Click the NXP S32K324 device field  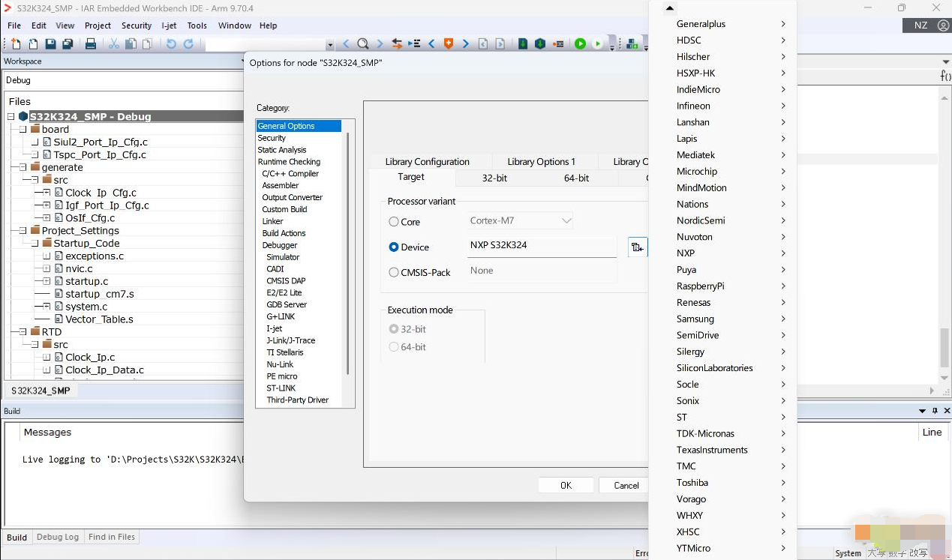(542, 246)
